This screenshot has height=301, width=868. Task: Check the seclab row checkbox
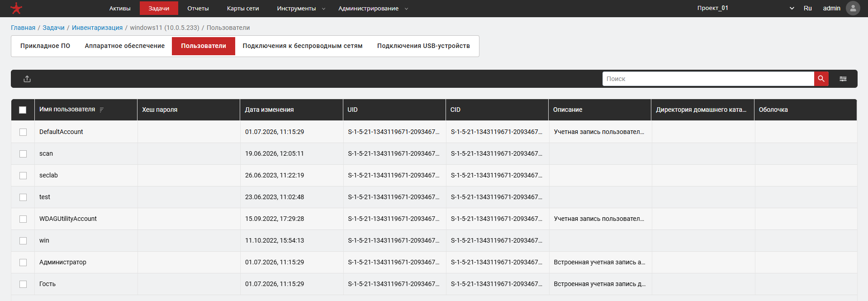(23, 176)
